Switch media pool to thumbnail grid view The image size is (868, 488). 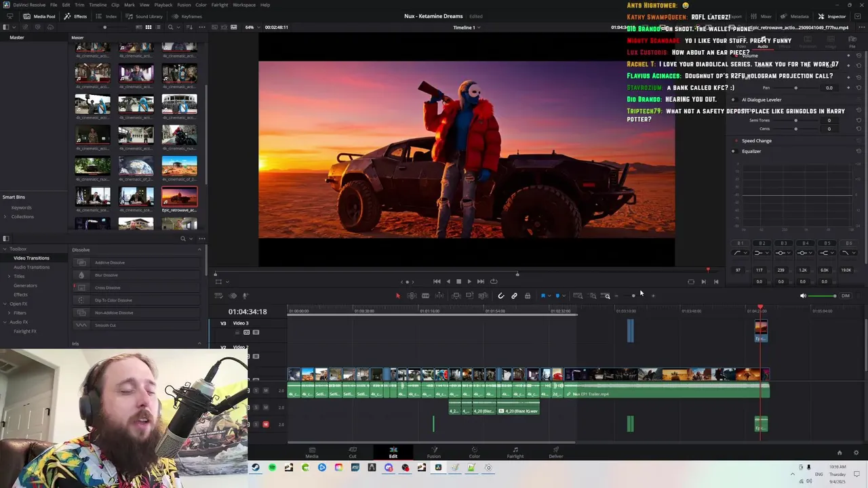(x=149, y=27)
